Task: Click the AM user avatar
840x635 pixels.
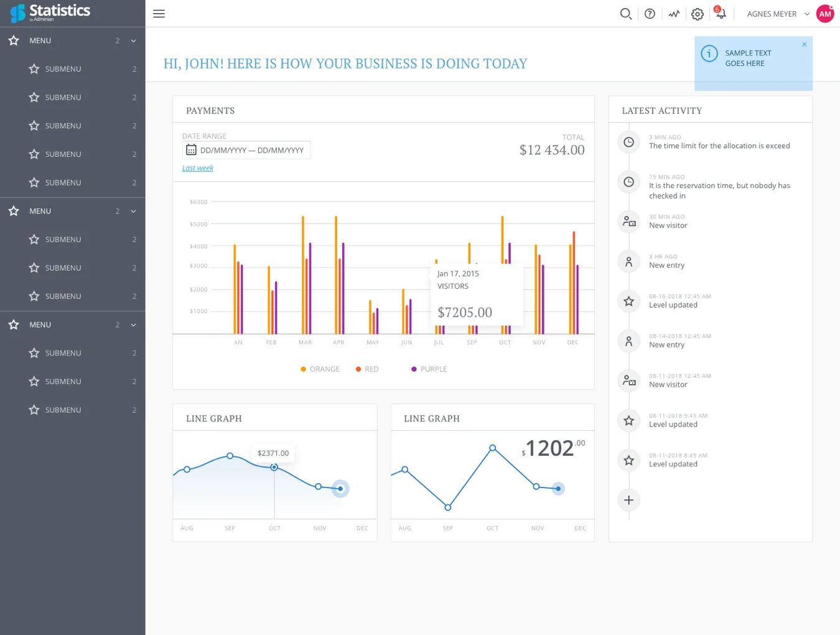Action: point(825,14)
